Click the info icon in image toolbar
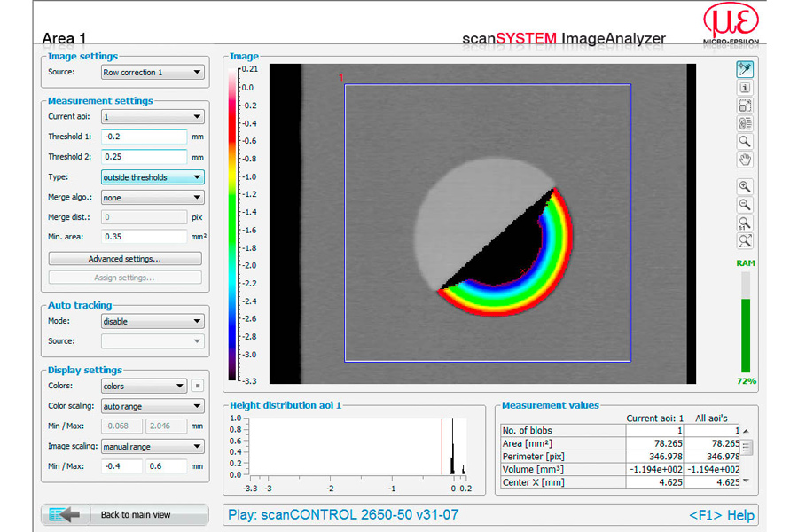Viewport: 798px width, 532px height. [x=745, y=88]
